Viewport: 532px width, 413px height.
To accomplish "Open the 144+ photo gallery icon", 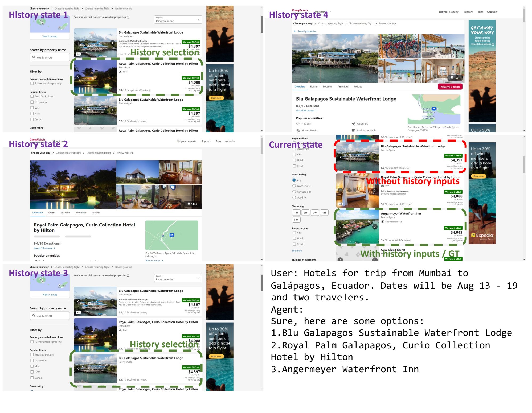I will coord(192,204).
